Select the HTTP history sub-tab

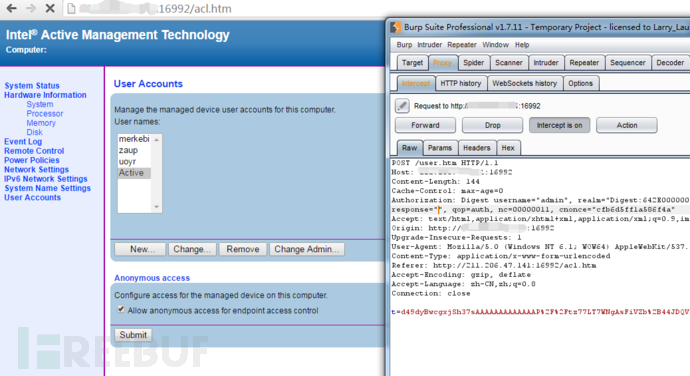coord(461,83)
